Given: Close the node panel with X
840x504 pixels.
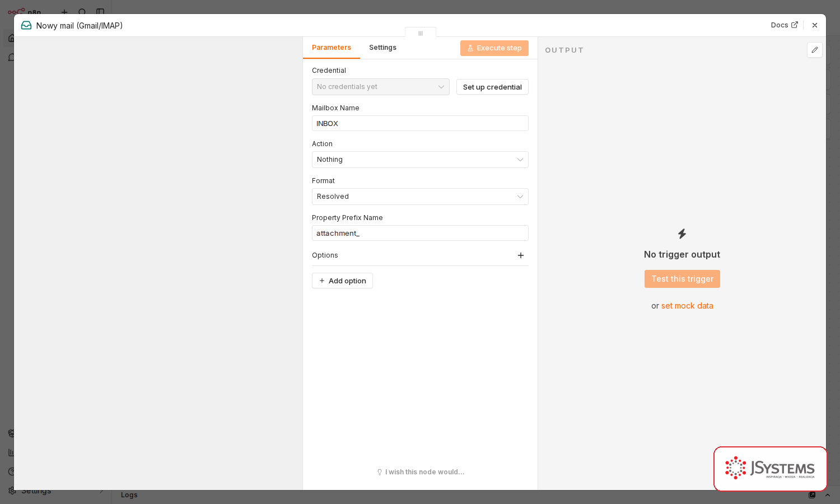Looking at the screenshot, I should pos(815,25).
